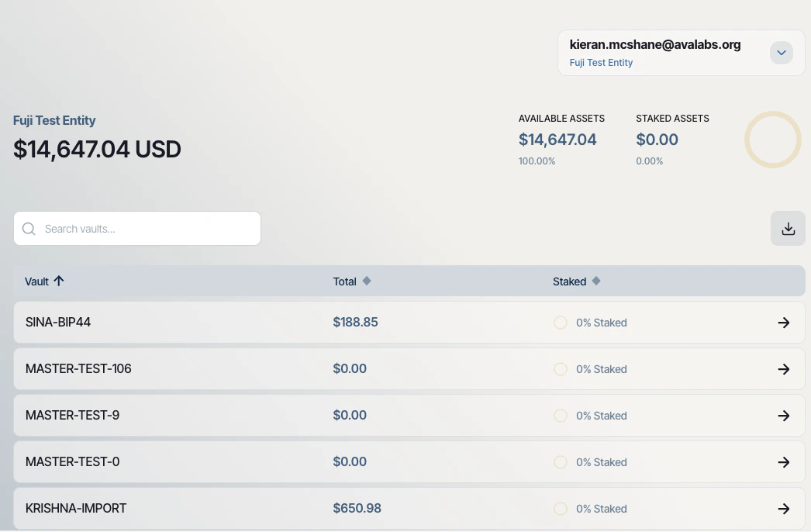The image size is (811, 532).
Task: Click the AVAILABLE ASSETS label
Action: [x=561, y=119]
